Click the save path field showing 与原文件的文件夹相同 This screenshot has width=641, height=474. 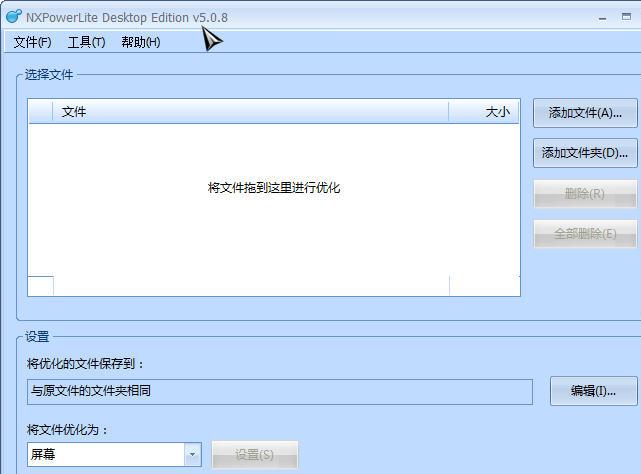click(280, 391)
